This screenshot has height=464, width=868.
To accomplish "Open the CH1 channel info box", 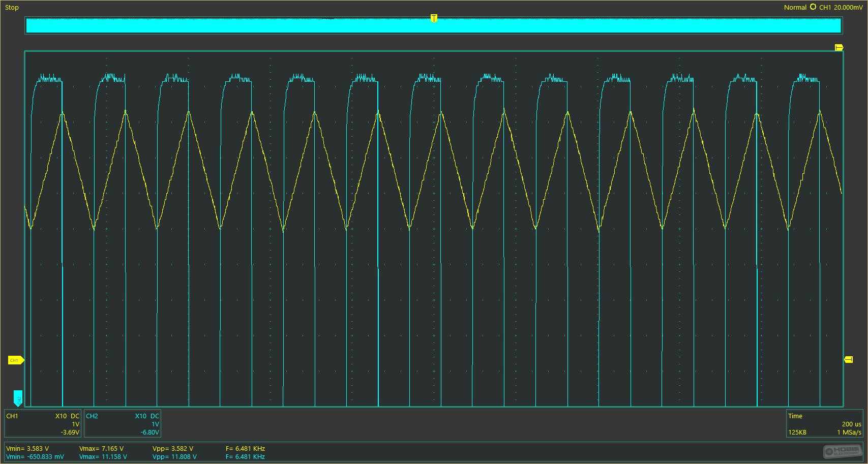I will pyautogui.click(x=43, y=424).
